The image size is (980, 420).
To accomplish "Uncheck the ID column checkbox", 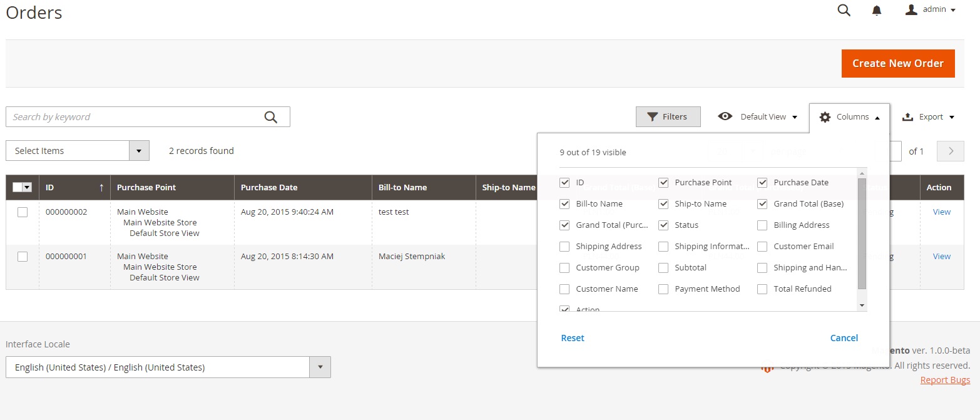I will (564, 182).
